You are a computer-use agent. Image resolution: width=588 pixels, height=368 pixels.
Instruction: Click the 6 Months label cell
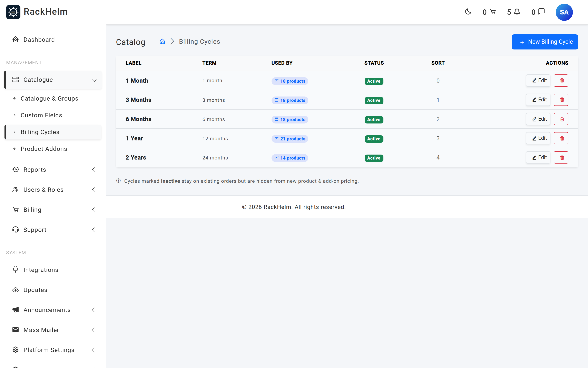[x=138, y=119]
